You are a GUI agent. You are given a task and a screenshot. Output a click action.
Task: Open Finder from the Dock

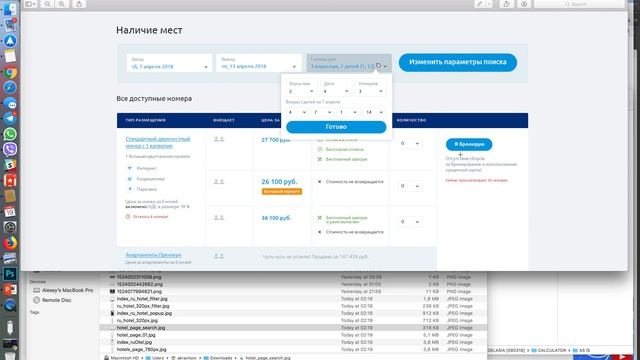(10, 9)
